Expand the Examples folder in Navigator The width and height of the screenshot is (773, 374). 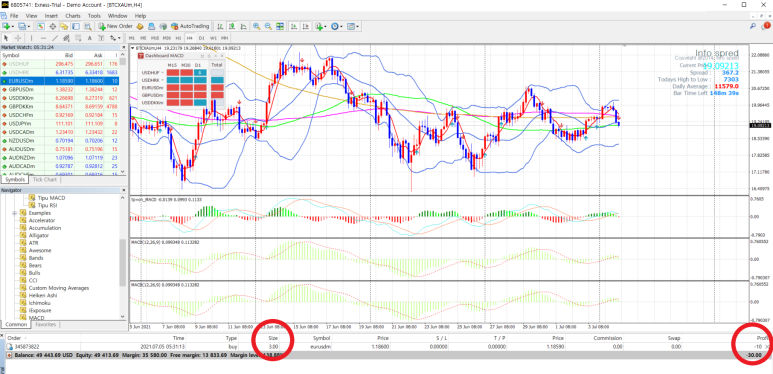(x=15, y=213)
